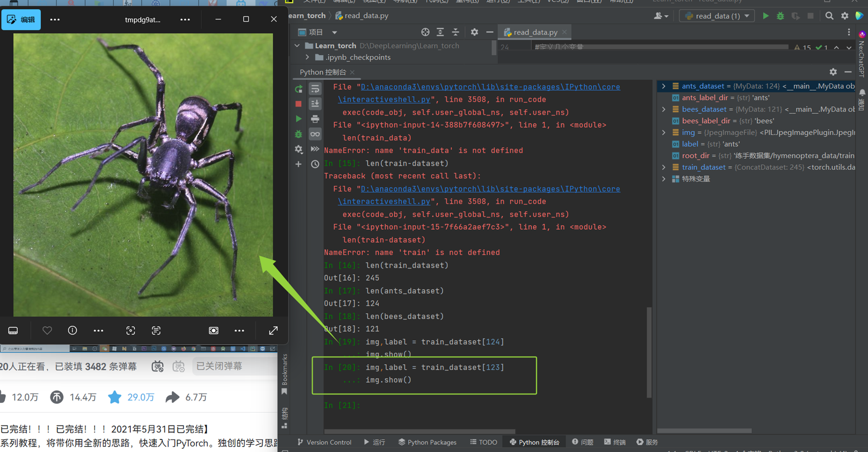The image size is (868, 452).
Task: Expand the .ipynb_checkpoints folder
Action: tap(307, 58)
